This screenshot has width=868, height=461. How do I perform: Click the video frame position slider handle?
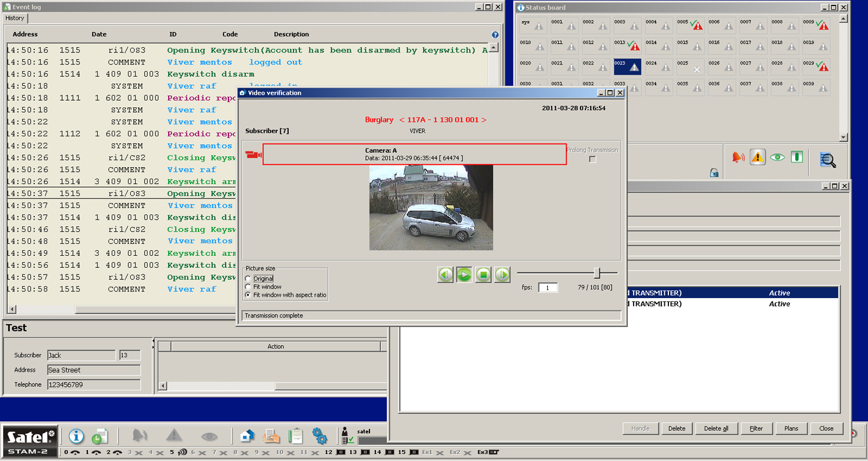[597, 273]
